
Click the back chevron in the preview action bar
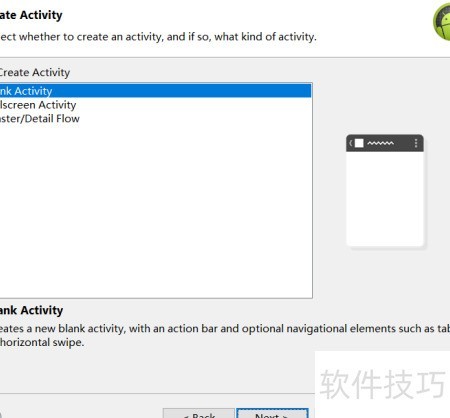351,143
